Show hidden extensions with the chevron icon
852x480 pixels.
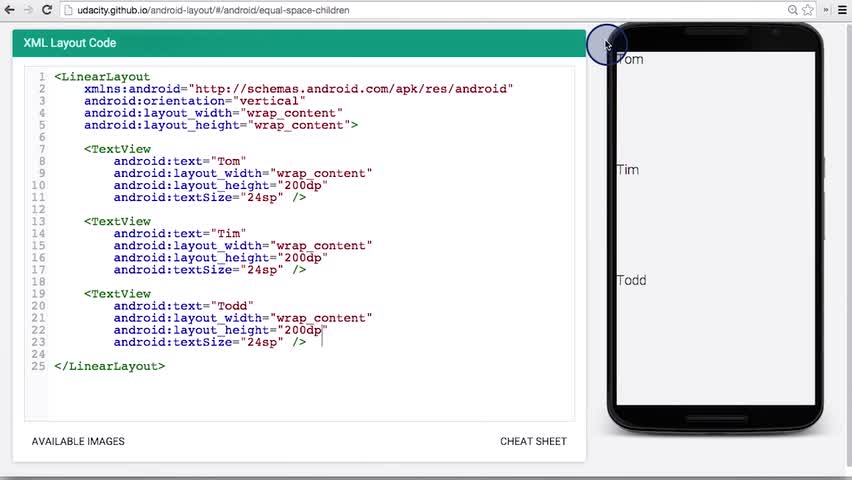[x=826, y=10]
